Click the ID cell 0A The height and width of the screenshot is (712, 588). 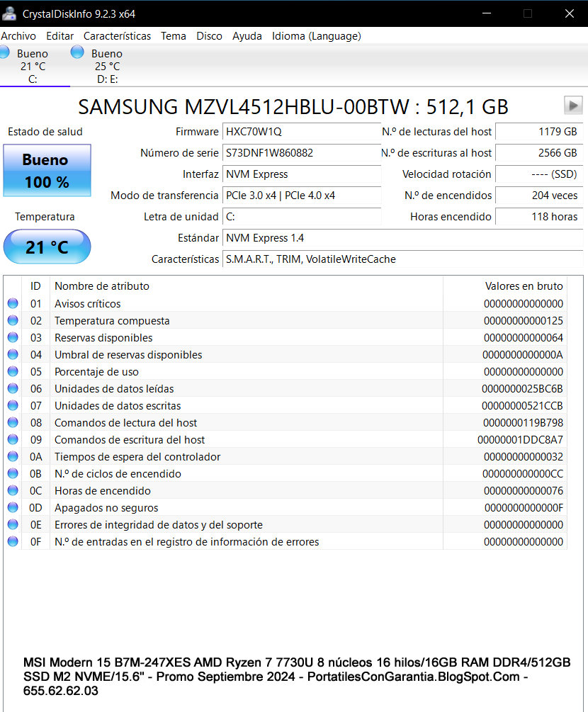[36, 457]
